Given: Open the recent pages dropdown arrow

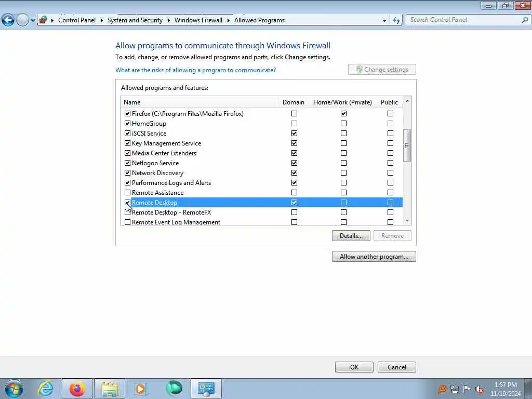Looking at the screenshot, I should coord(33,20).
